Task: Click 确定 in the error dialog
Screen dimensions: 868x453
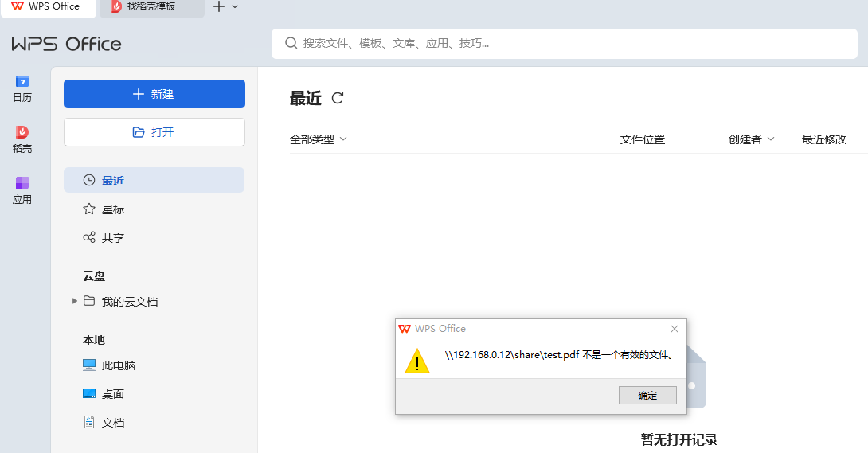Action: point(647,395)
